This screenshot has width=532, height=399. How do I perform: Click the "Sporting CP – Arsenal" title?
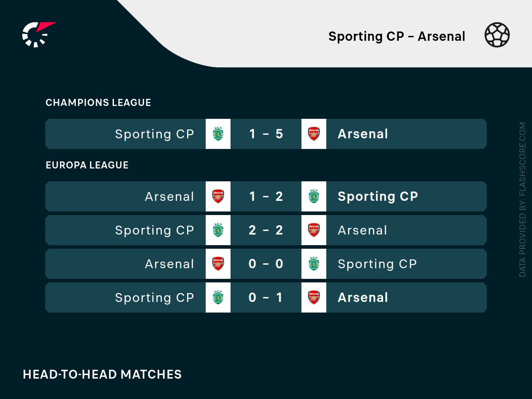[397, 36]
